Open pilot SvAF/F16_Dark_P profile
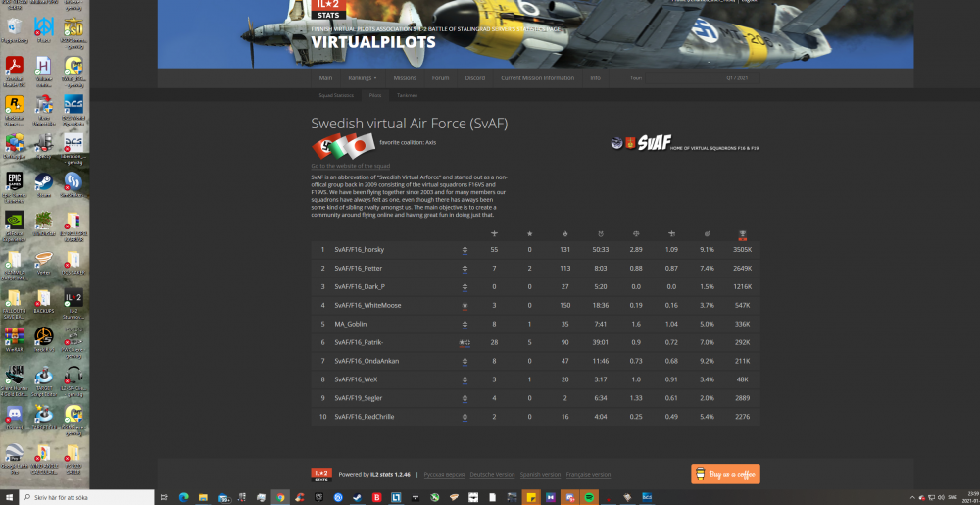The image size is (980, 505). (x=360, y=287)
